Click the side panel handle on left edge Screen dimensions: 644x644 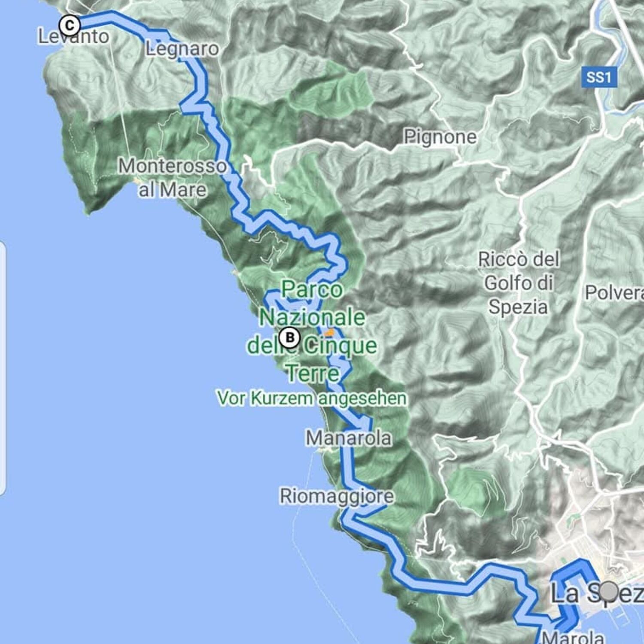(3, 368)
